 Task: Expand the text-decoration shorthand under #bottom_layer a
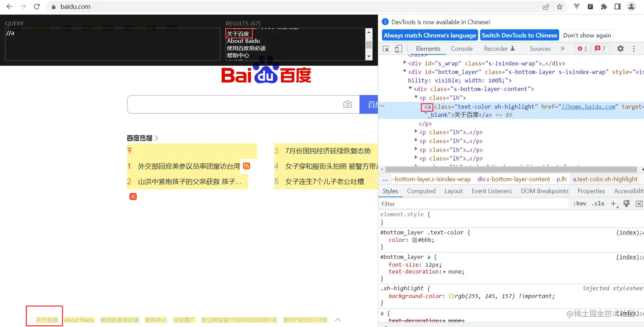click(x=445, y=272)
